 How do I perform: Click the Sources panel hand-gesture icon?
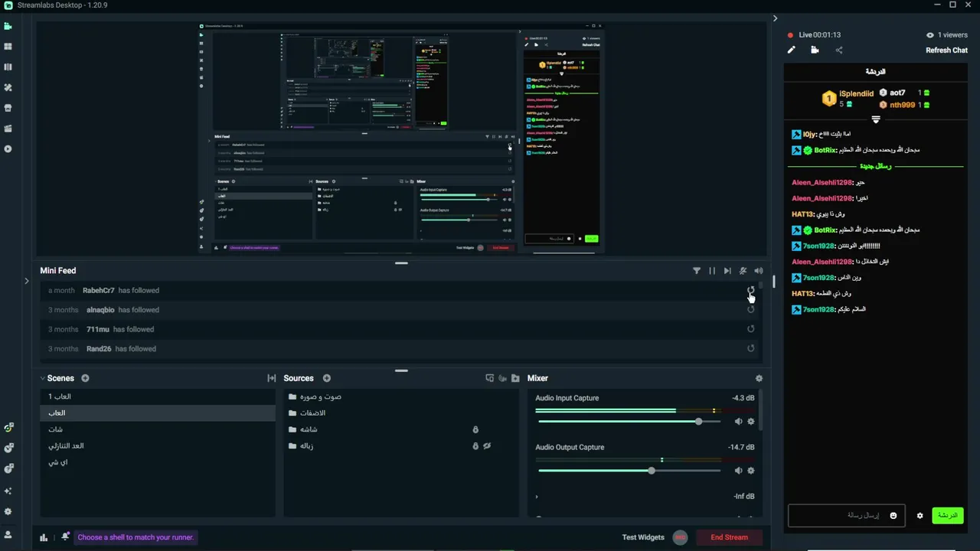[502, 378]
